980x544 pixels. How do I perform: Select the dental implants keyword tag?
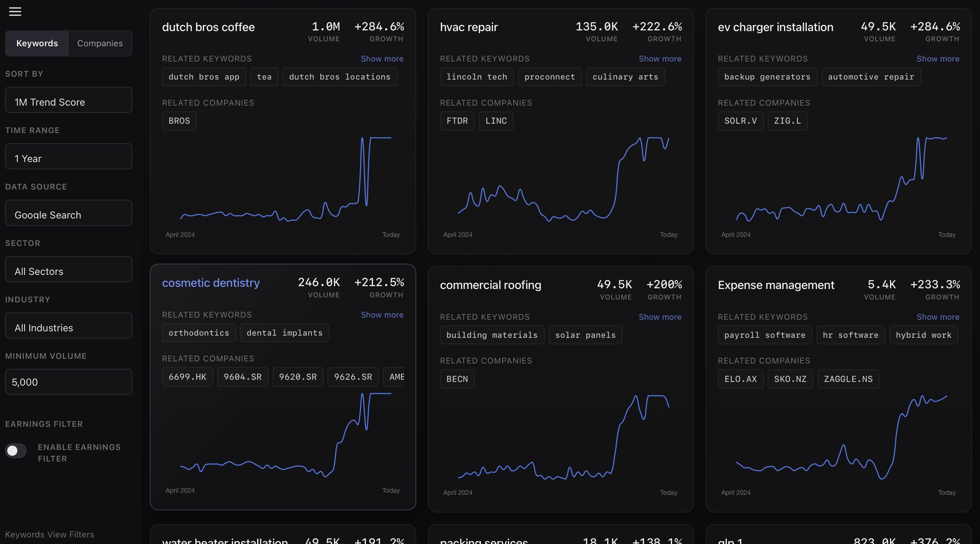(x=285, y=333)
